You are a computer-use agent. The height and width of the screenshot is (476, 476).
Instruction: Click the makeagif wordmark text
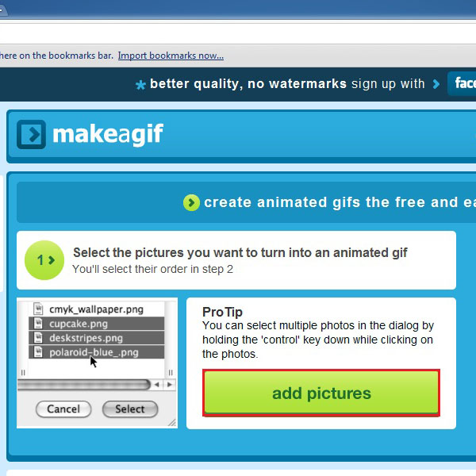coord(108,135)
